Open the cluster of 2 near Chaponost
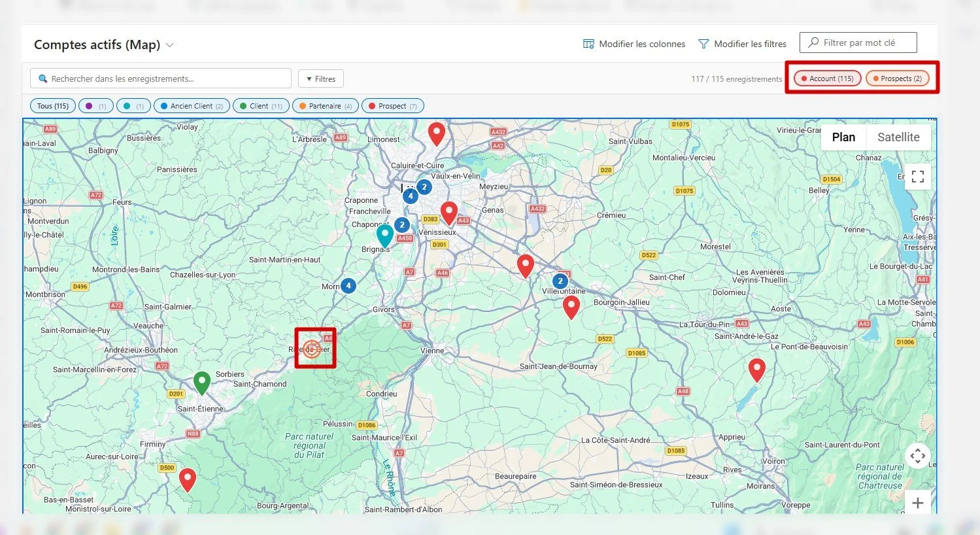 click(402, 225)
